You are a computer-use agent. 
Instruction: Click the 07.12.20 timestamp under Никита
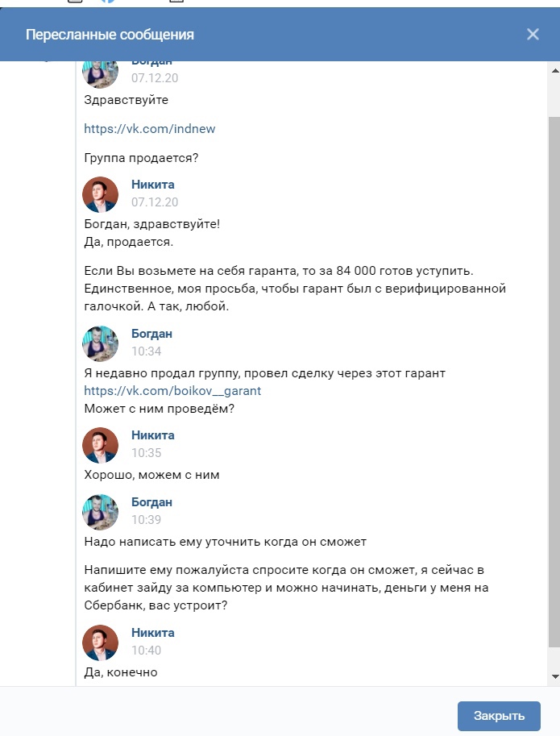(155, 202)
